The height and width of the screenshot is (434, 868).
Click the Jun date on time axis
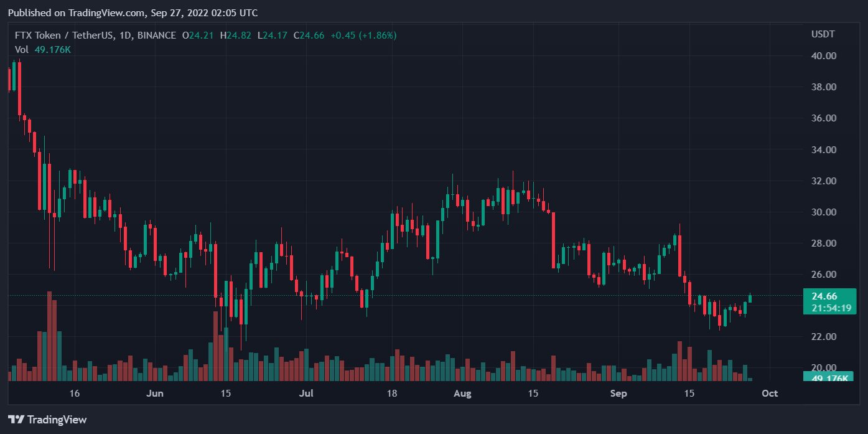tap(154, 394)
